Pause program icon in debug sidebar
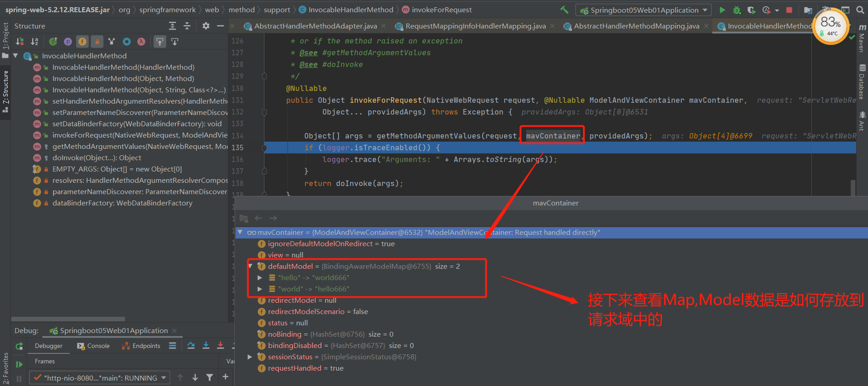 (x=19, y=378)
